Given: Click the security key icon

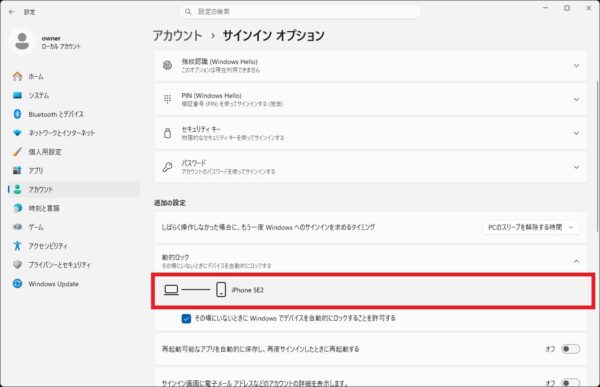Looking at the screenshot, I should coord(167,133).
